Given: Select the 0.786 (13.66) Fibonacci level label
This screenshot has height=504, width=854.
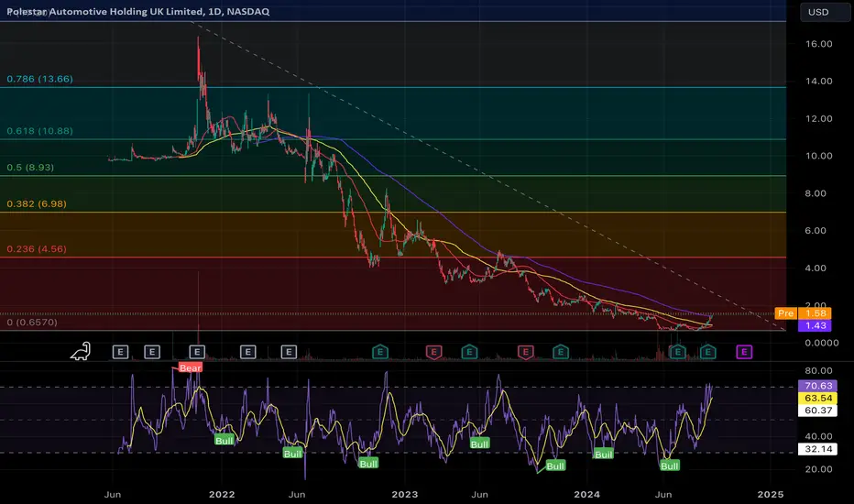Looking at the screenshot, I should tap(39, 79).
